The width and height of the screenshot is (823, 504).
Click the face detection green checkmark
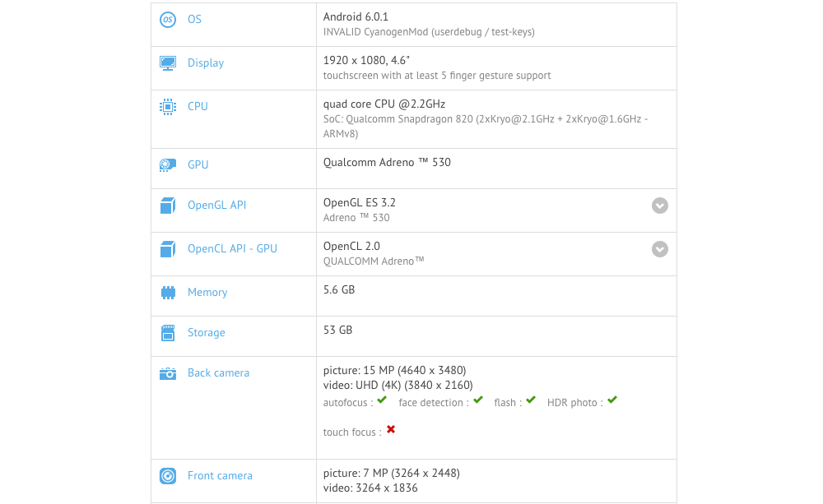(478, 400)
